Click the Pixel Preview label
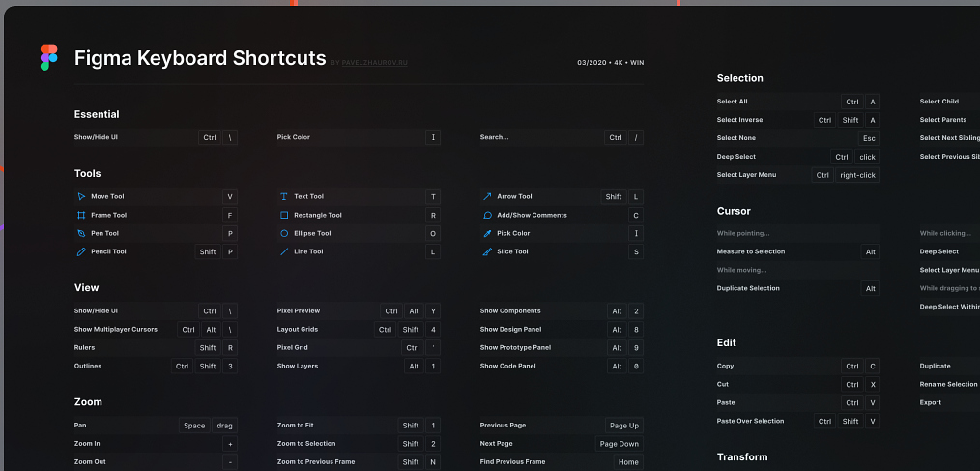Image resolution: width=980 pixels, height=471 pixels. pos(299,310)
